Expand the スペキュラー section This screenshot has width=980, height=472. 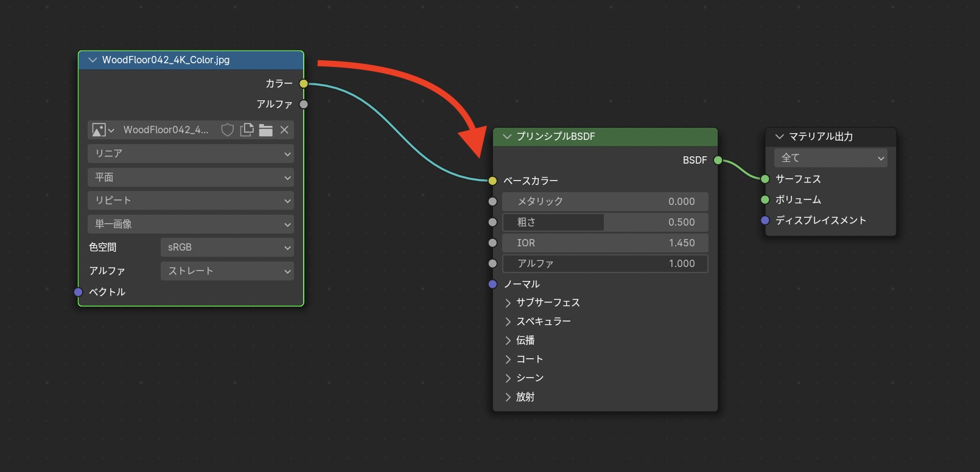coord(508,322)
